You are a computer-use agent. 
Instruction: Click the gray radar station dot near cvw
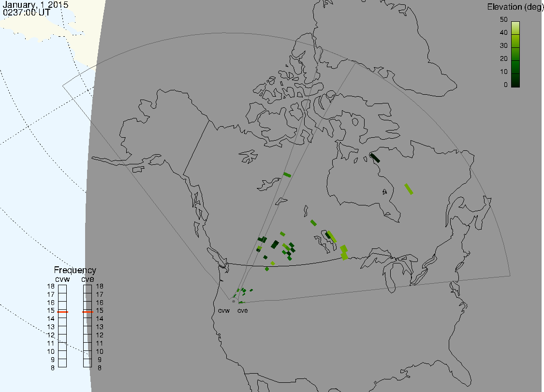click(234, 302)
